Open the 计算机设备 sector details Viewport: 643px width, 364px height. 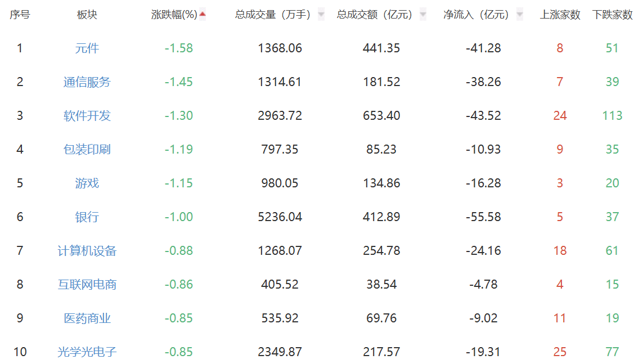pos(88,250)
